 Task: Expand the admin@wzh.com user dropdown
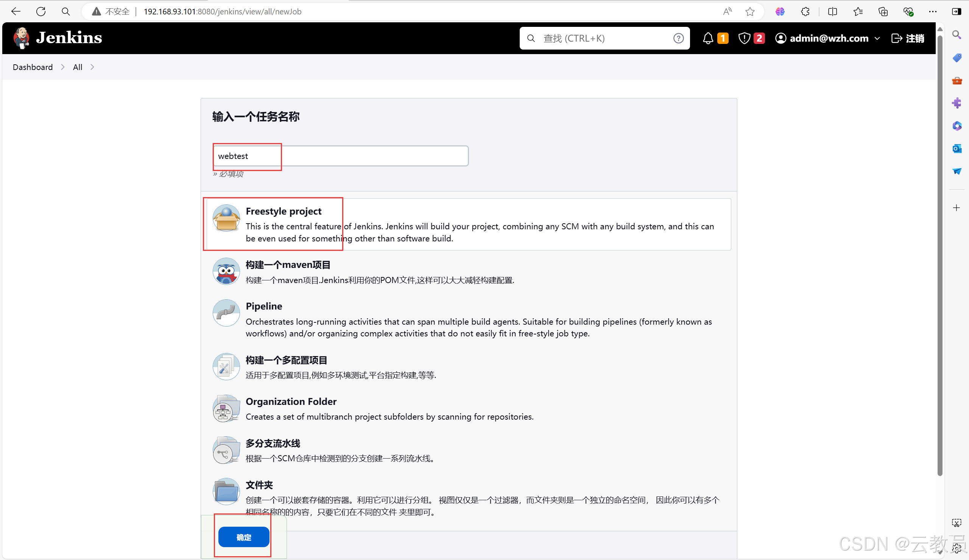tap(877, 39)
